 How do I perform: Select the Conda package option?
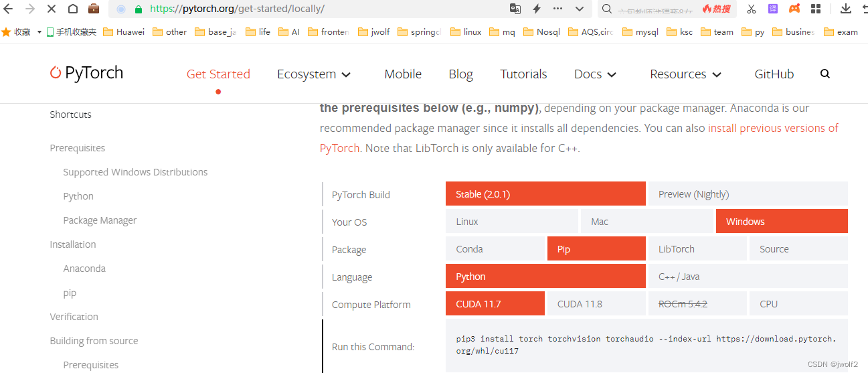coord(495,249)
